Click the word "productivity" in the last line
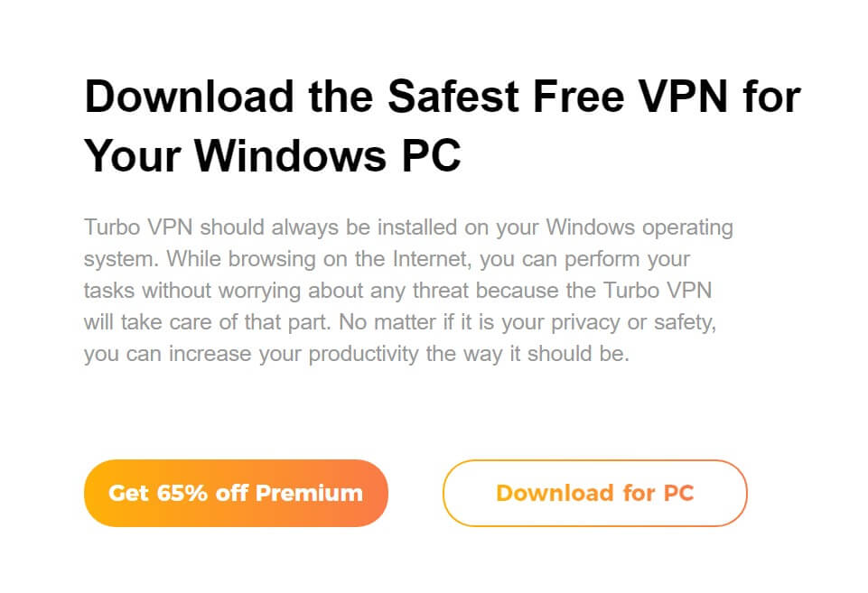Image resolution: width=868 pixels, height=593 pixels. (364, 353)
